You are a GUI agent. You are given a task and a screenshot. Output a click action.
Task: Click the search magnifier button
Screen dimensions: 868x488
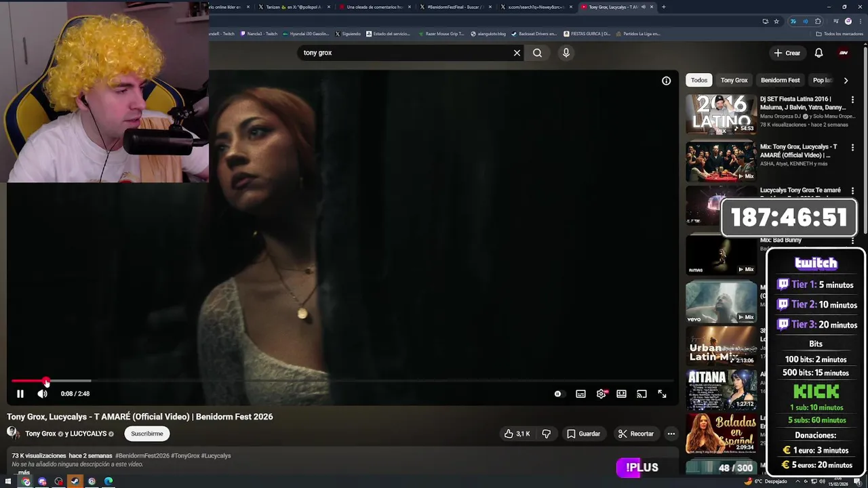tap(537, 53)
